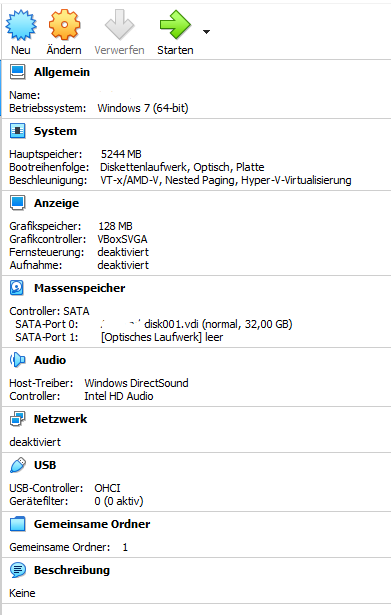Click the [Optisches Laufwerk] leer entry
391x615 pixels.
pos(162,337)
